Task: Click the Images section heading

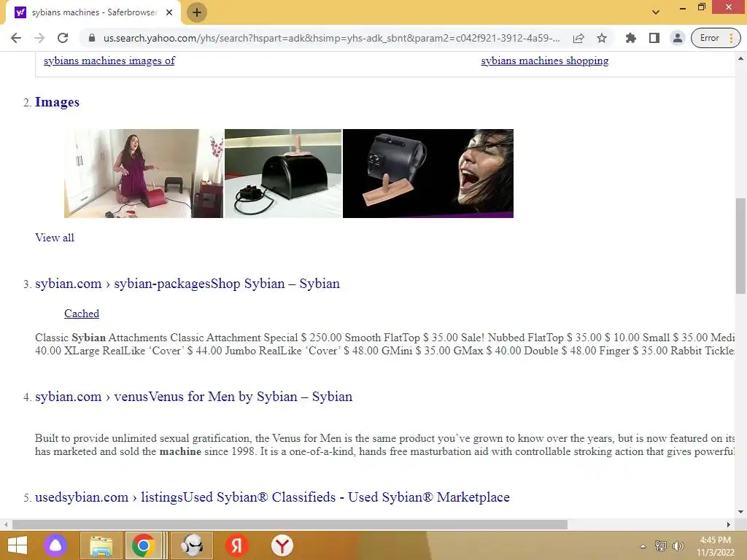Action: (x=57, y=102)
